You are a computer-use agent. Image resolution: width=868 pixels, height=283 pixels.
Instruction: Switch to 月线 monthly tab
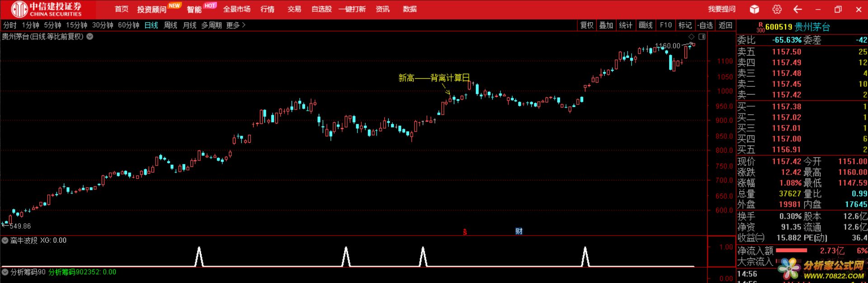click(x=189, y=25)
